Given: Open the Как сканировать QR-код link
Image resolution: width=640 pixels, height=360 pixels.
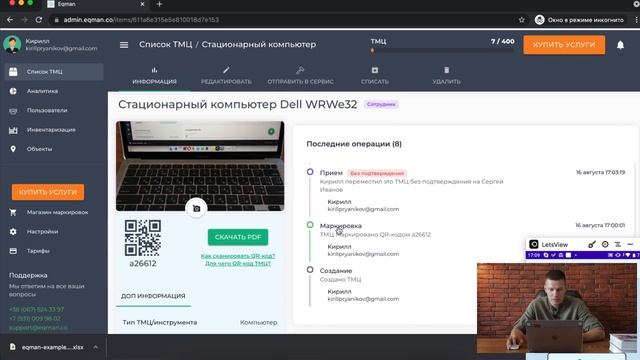Looking at the screenshot, I should [238, 256].
